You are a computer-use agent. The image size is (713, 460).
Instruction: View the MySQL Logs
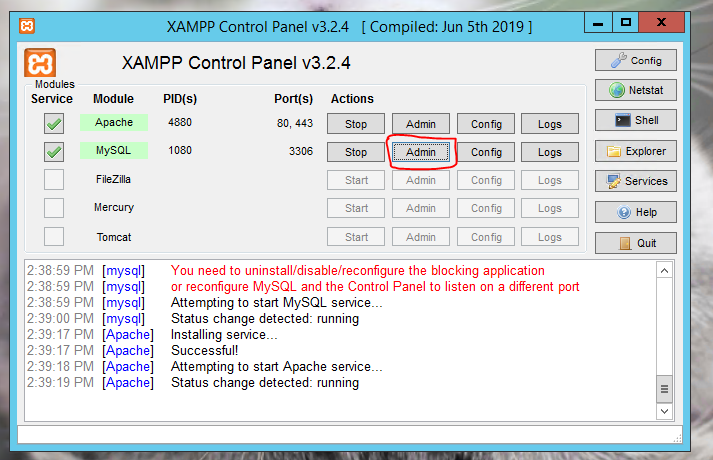550,152
